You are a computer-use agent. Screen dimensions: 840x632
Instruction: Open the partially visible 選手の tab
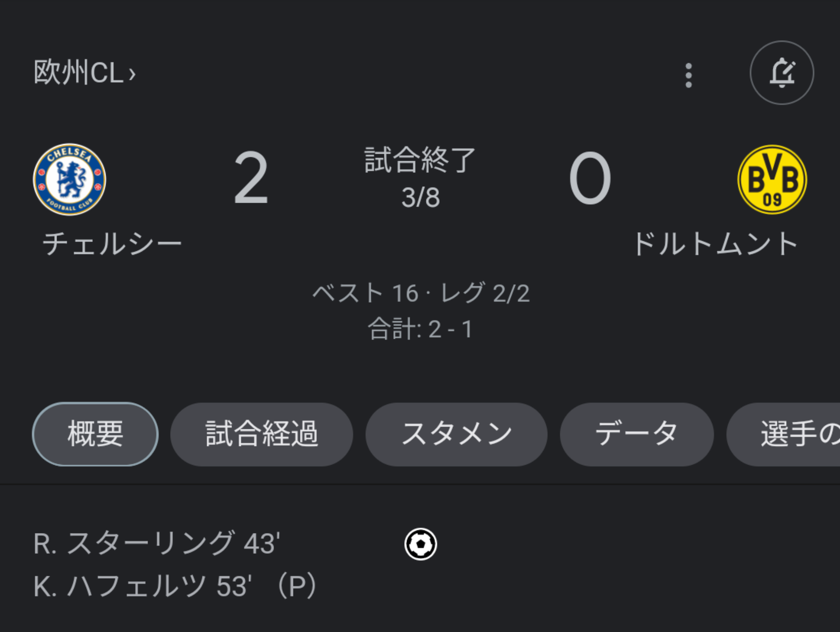[x=783, y=434]
